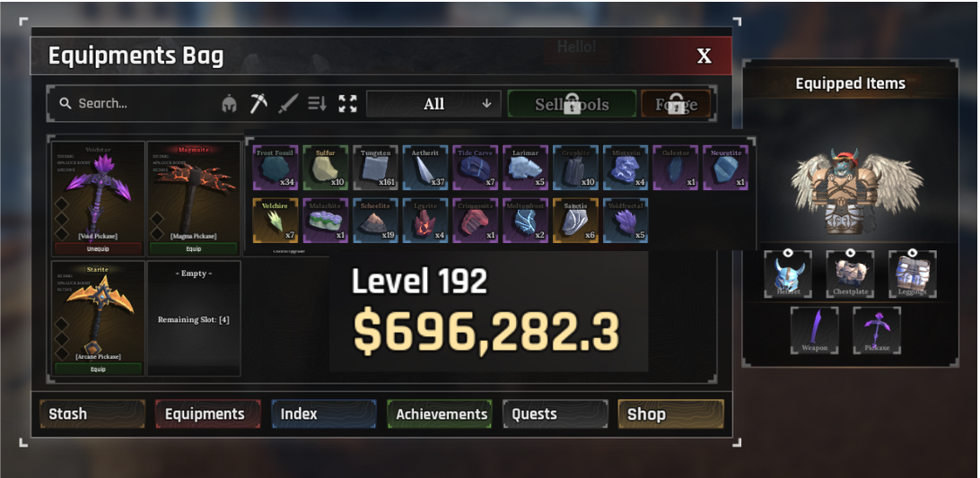Open the Quests tab
Image resolution: width=980 pixels, height=478 pixels.
pyautogui.click(x=555, y=413)
